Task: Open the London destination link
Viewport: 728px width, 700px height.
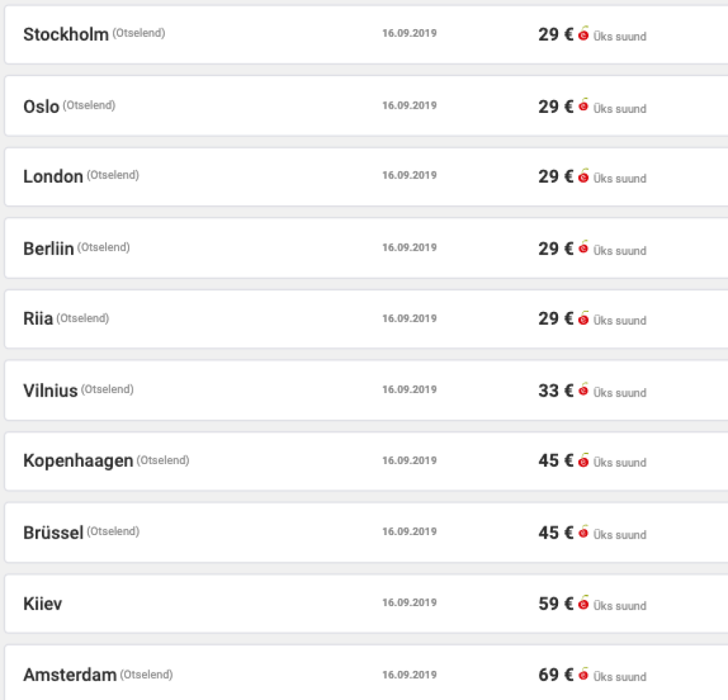Action: coord(53,177)
